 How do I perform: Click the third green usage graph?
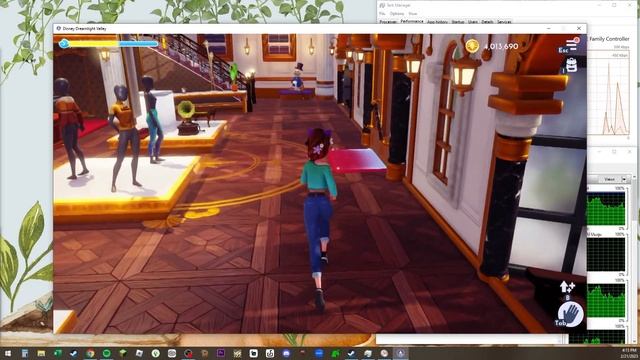[606, 300]
